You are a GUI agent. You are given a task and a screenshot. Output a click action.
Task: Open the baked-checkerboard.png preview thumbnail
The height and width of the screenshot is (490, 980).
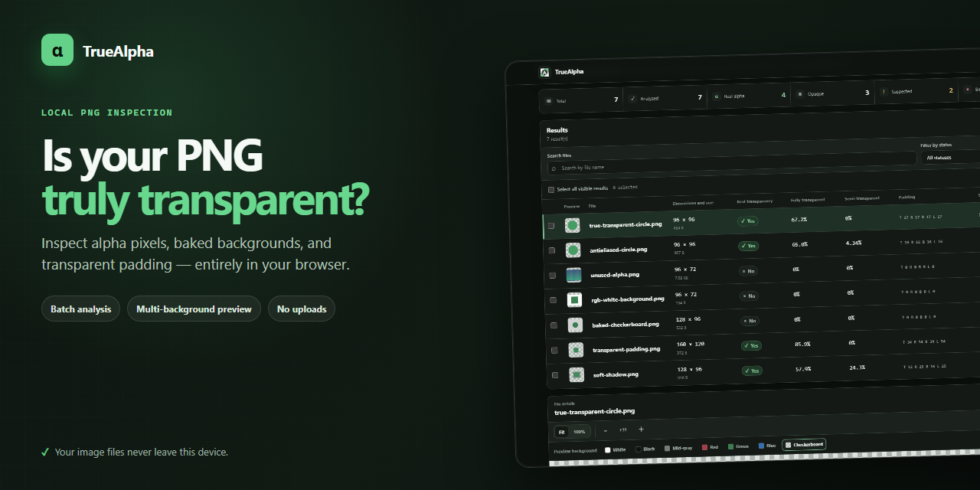[575, 325]
